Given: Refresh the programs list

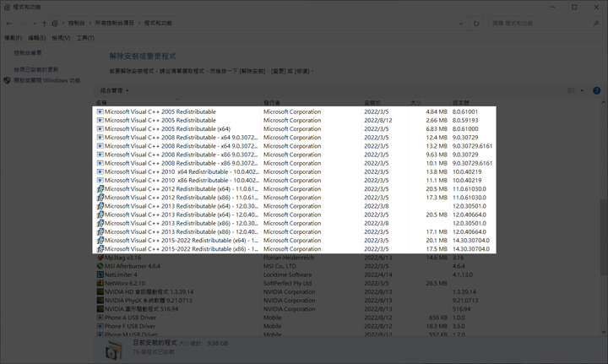Looking at the screenshot, I should tap(476, 24).
